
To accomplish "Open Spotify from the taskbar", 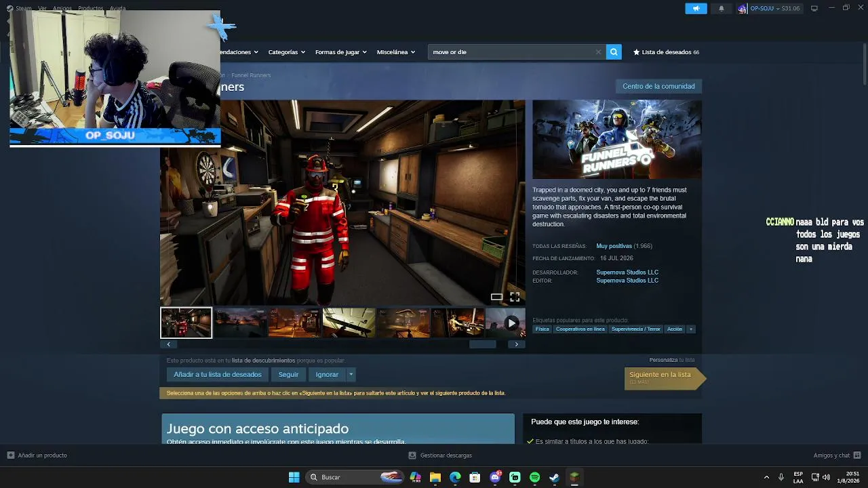I will [x=534, y=477].
